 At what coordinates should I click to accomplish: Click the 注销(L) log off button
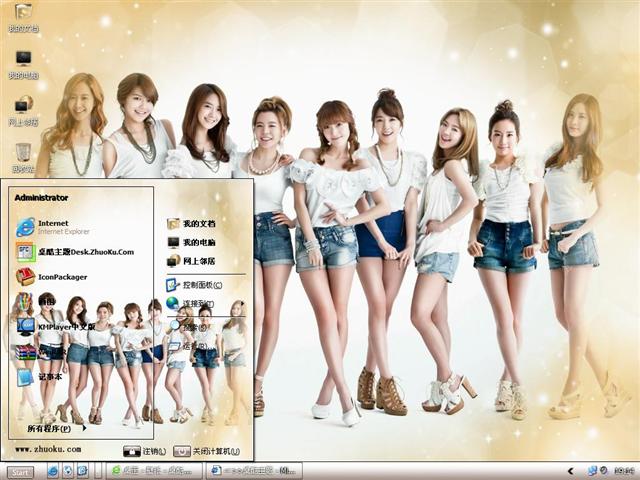coord(145,451)
